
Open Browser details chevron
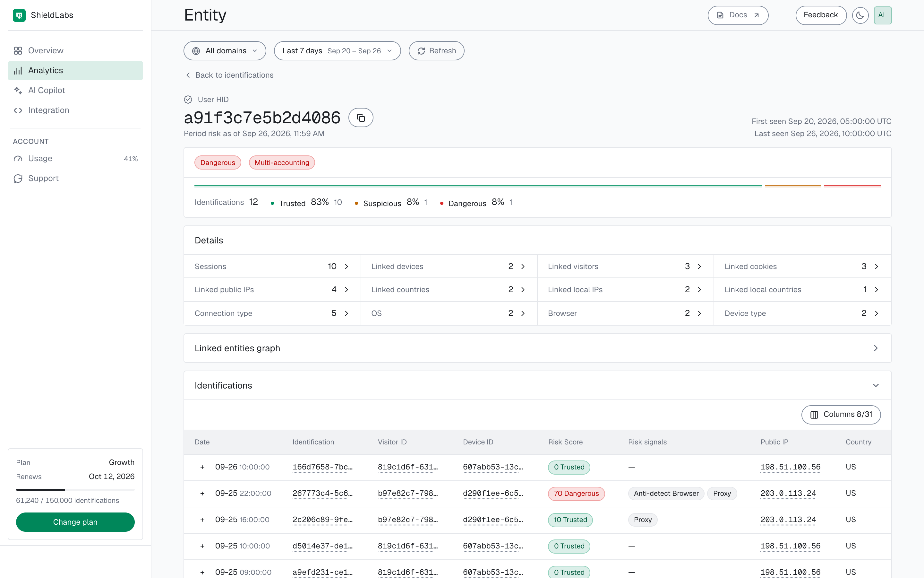pyautogui.click(x=699, y=313)
